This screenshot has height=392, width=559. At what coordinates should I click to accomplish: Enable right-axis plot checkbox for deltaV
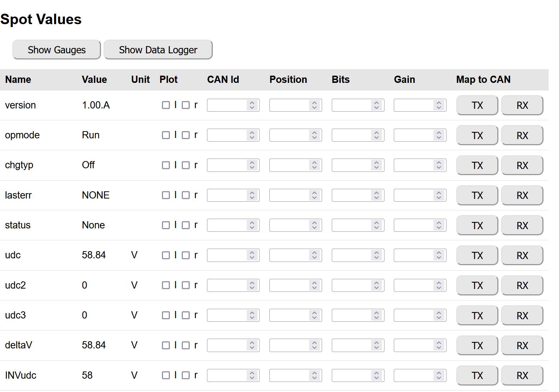click(x=186, y=346)
